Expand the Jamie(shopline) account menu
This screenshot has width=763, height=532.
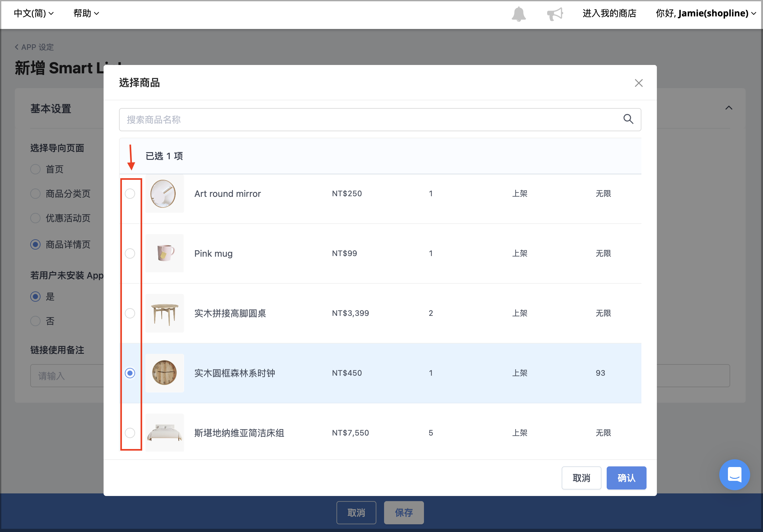(x=706, y=13)
